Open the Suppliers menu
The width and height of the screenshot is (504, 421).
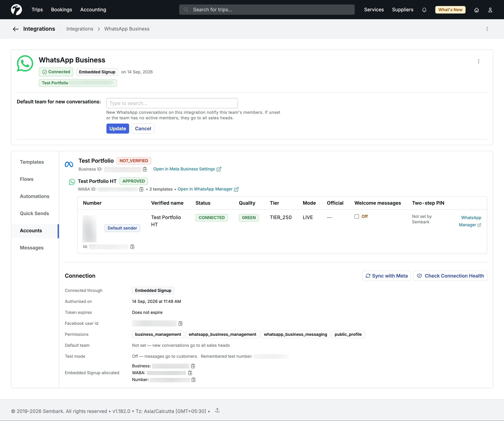pyautogui.click(x=403, y=10)
